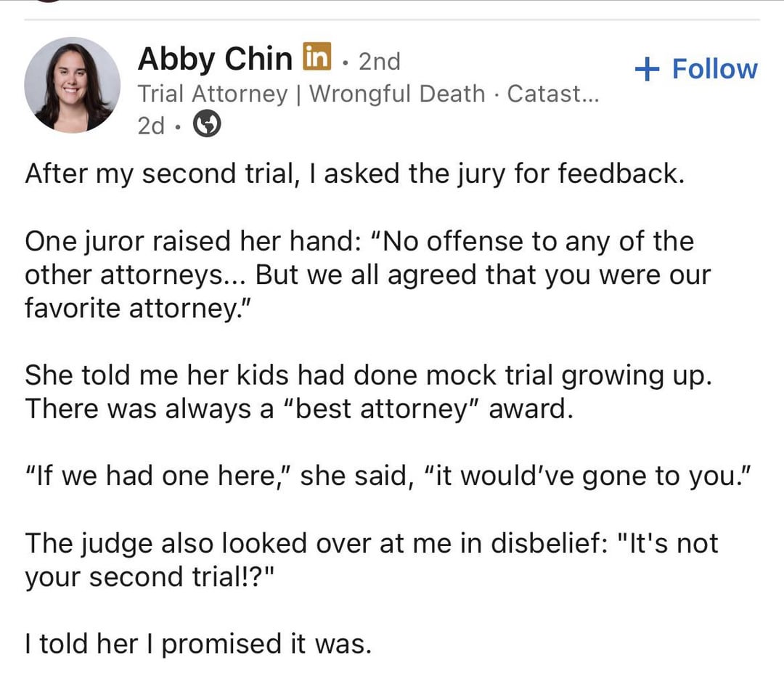
Task: Click the "After my second trial" sentence
Action: (x=354, y=174)
